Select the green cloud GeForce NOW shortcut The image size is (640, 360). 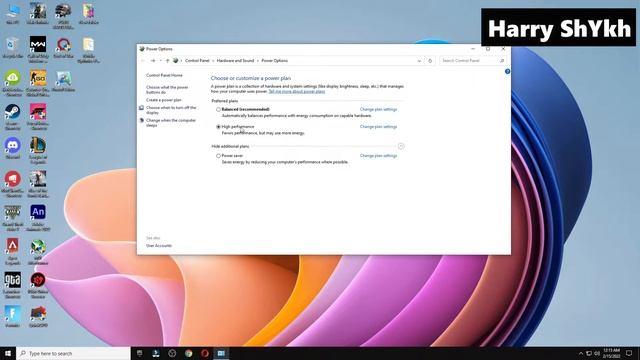(13, 83)
